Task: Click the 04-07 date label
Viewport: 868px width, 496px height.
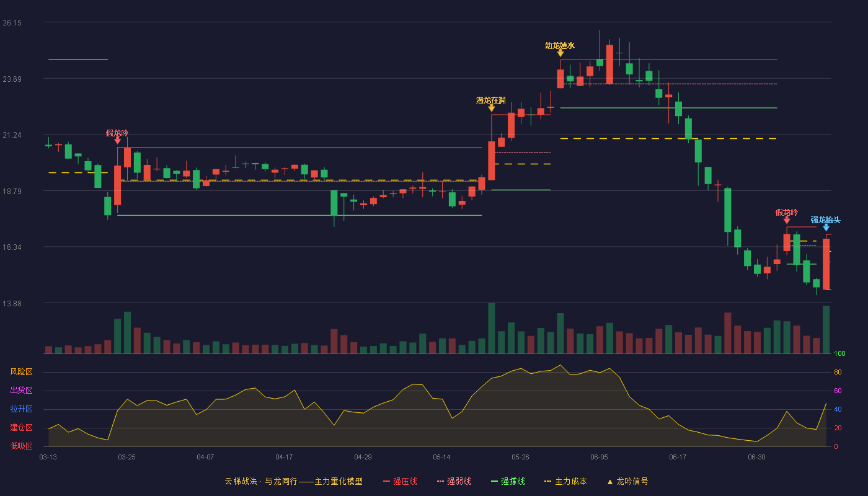Action: click(205, 457)
